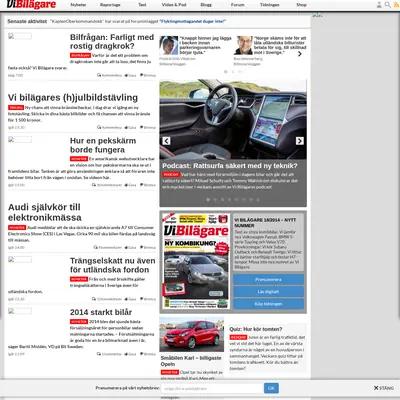Open the Test menu

pyautogui.click(x=142, y=5)
